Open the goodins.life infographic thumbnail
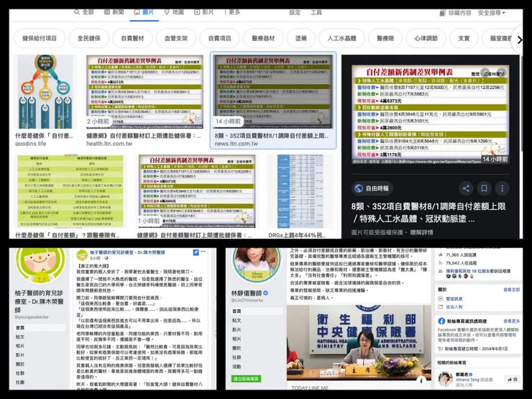The image size is (532, 399). [45, 92]
